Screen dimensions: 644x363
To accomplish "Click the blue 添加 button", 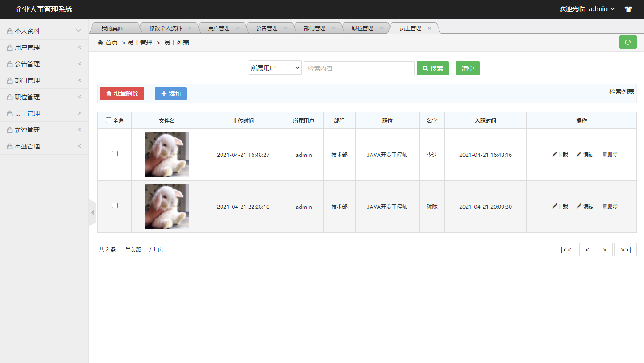I will click(x=171, y=94).
